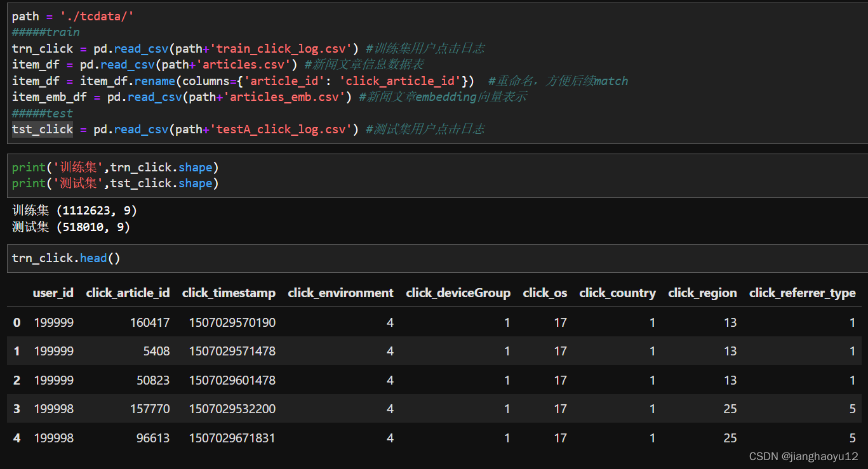Click the trn_click.head() code cell

click(437, 258)
